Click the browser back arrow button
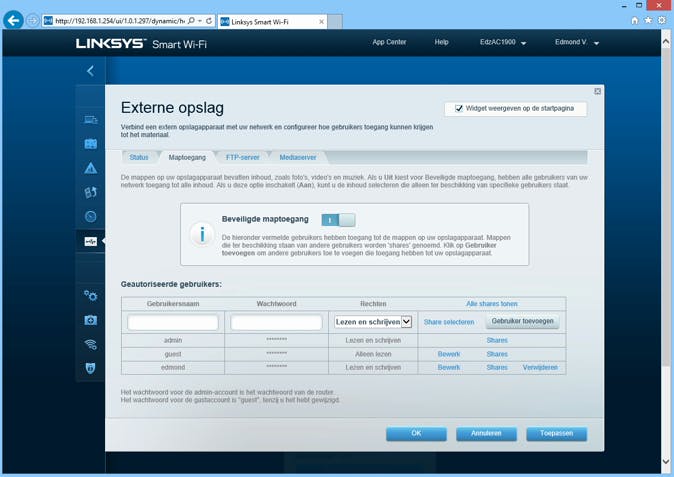Viewport: 674px width, 477px height. point(13,20)
